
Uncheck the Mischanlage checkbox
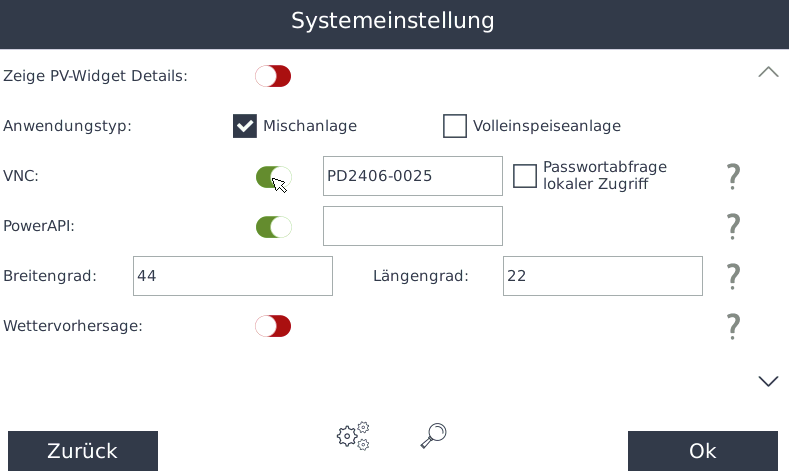coord(245,126)
